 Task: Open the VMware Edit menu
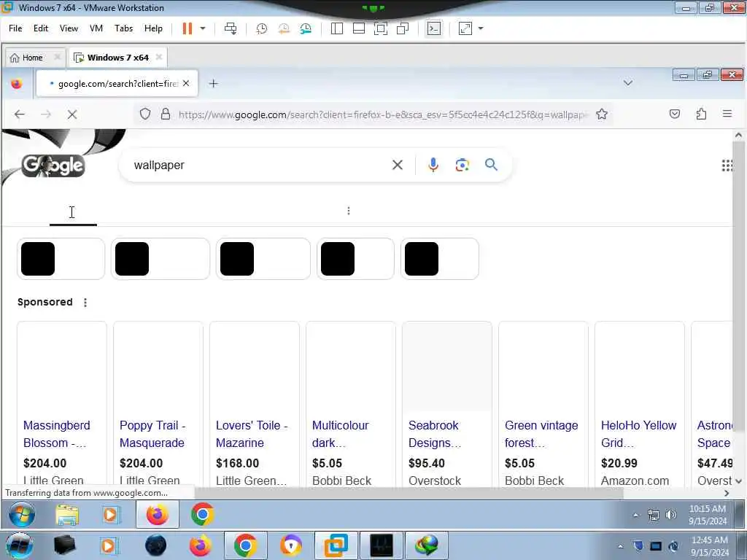(x=41, y=28)
